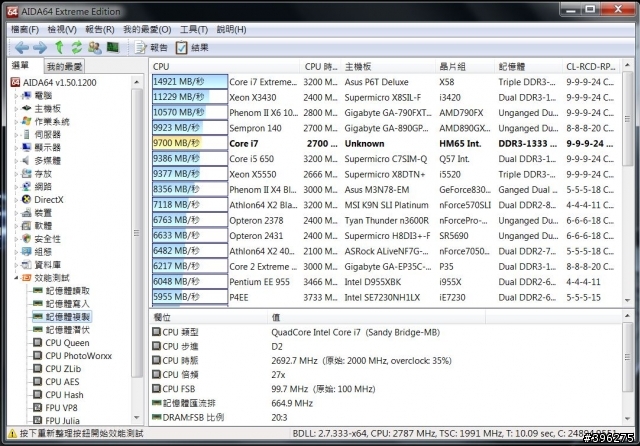This screenshot has width=640, height=446.
Task: Sort by the 主機板 column header
Action: (388, 67)
